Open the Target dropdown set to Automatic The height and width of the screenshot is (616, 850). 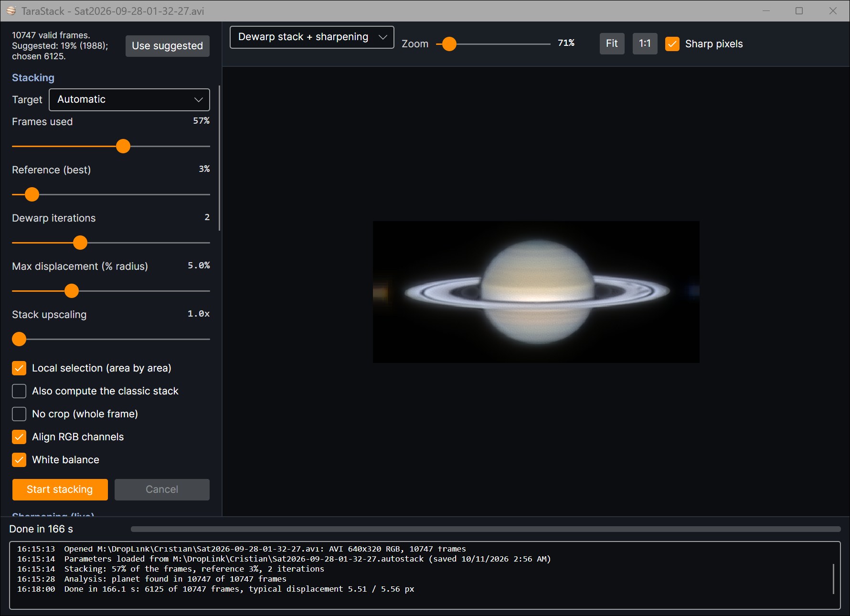point(129,100)
